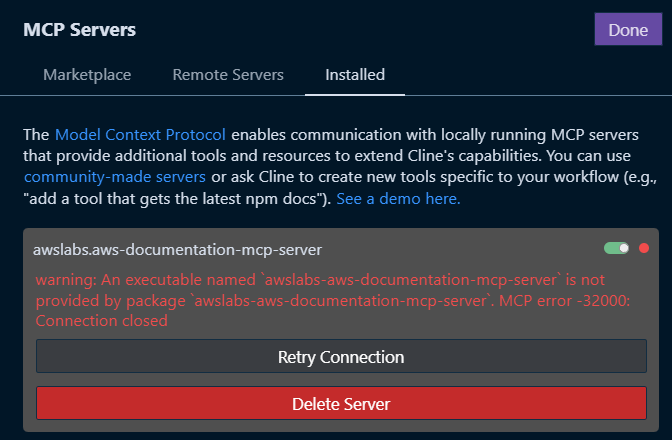Open the Remote Servers tab
Image resolution: width=672 pixels, height=440 pixels.
pyautogui.click(x=228, y=75)
